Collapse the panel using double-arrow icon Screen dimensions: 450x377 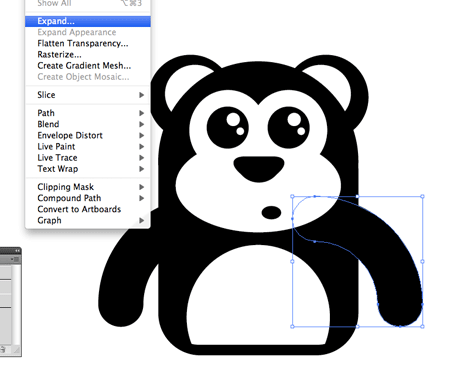tap(17, 251)
